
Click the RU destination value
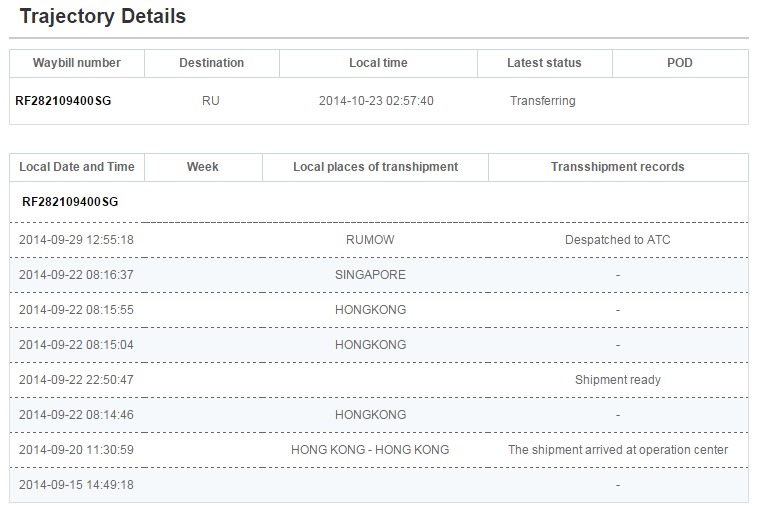(x=211, y=101)
